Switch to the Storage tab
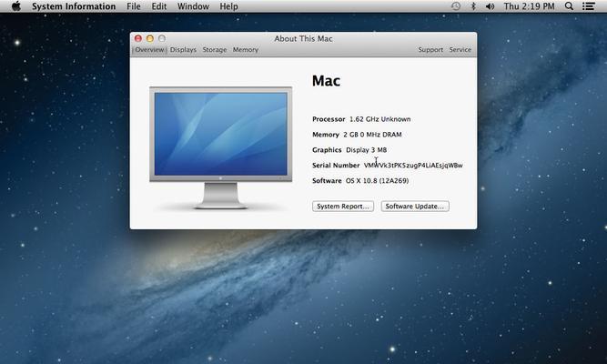Image resolution: width=607 pixels, height=364 pixels. [215, 50]
